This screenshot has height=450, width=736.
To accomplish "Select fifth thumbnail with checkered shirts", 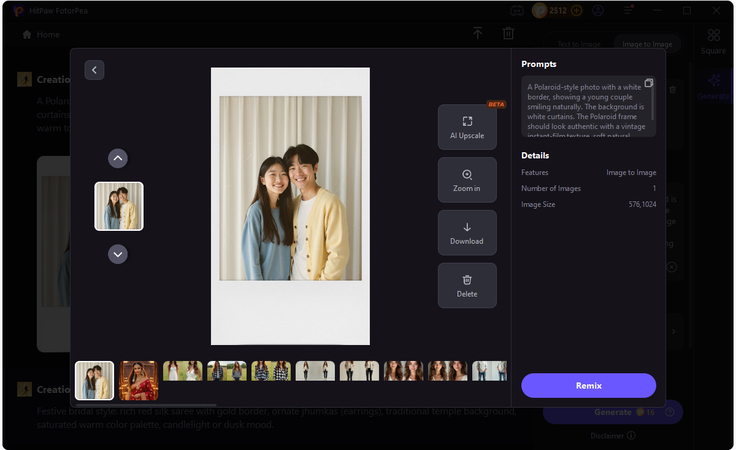I will click(271, 371).
